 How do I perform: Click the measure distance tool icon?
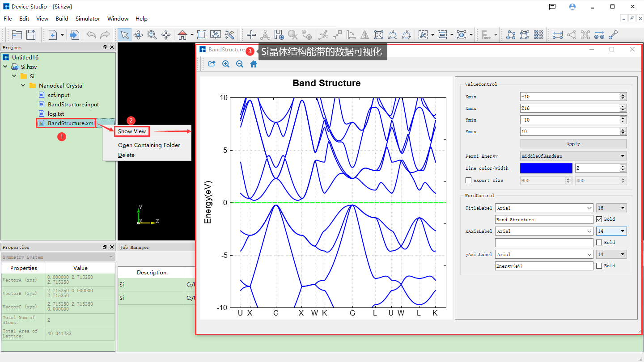557,35
